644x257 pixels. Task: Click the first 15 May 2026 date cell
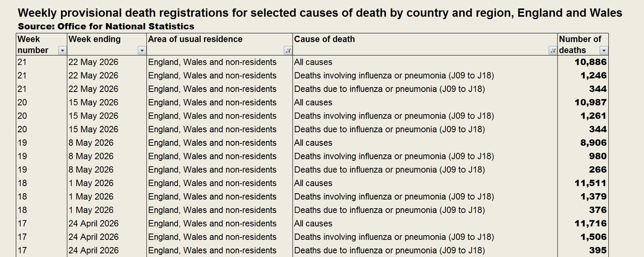coord(107,103)
